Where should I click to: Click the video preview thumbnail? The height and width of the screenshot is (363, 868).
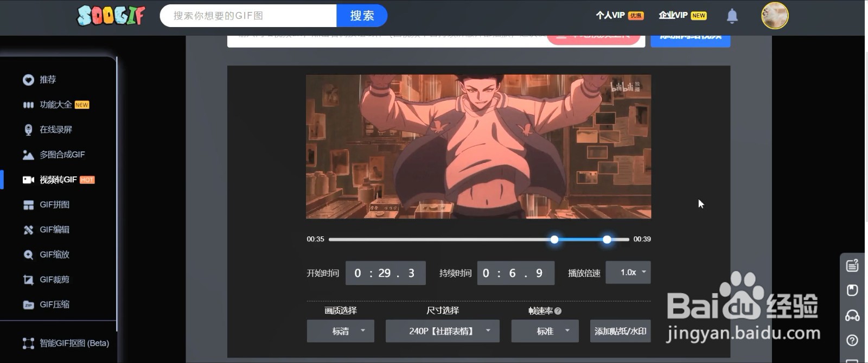pos(478,147)
